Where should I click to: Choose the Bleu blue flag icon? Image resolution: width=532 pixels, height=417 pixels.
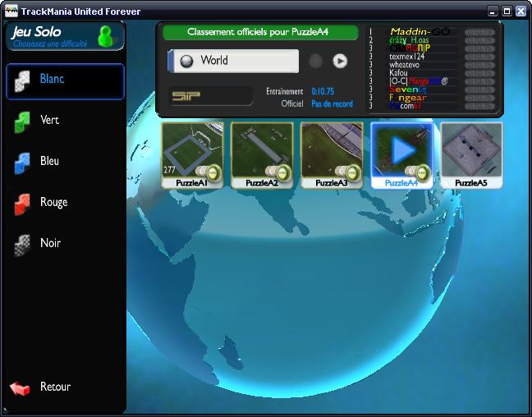click(x=21, y=163)
